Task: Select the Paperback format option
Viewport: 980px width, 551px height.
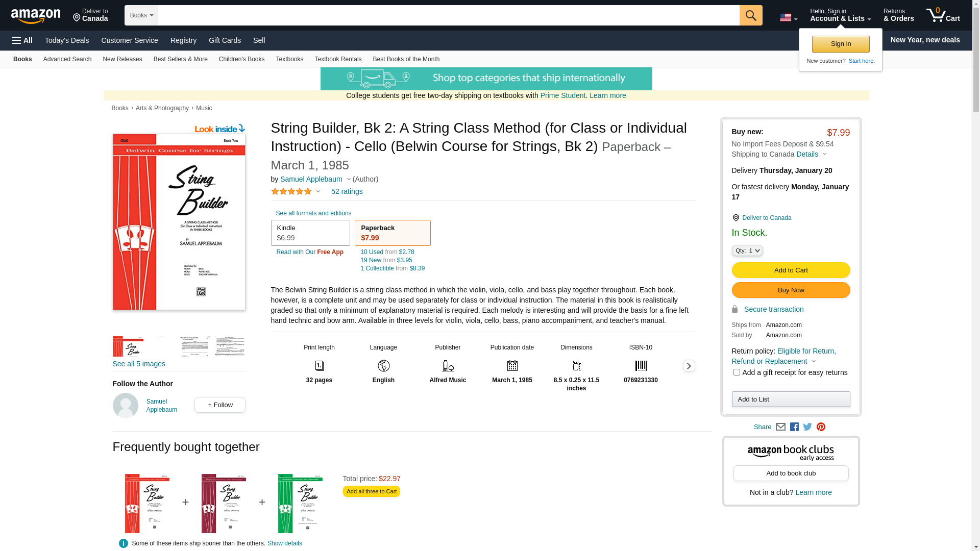Action: point(392,233)
